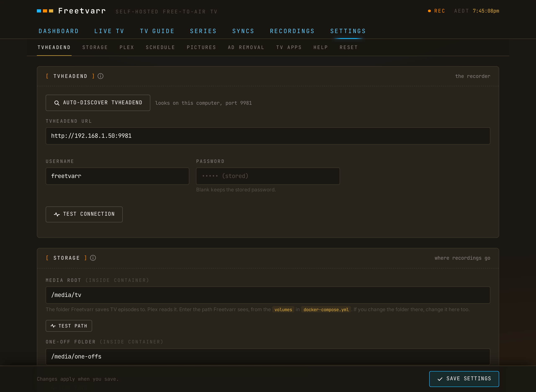Click 'Changes apply when you save.' text
536x392 pixels.
pos(78,379)
